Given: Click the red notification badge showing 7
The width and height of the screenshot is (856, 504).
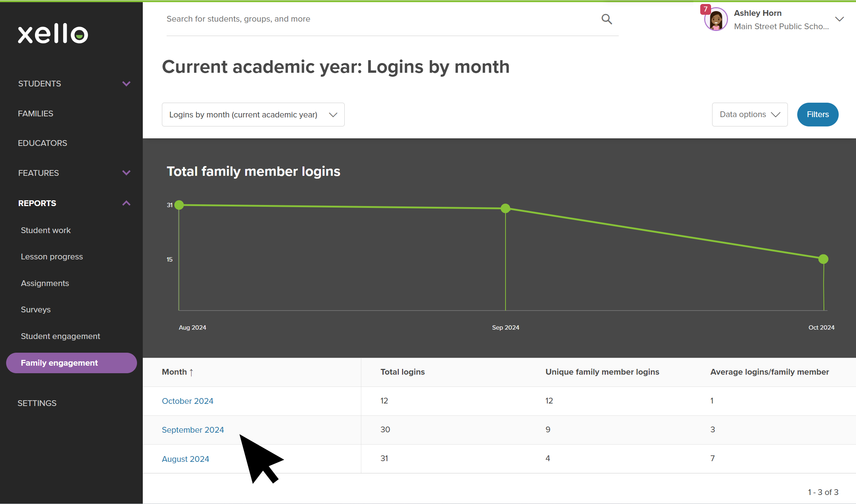Looking at the screenshot, I should click(705, 9).
